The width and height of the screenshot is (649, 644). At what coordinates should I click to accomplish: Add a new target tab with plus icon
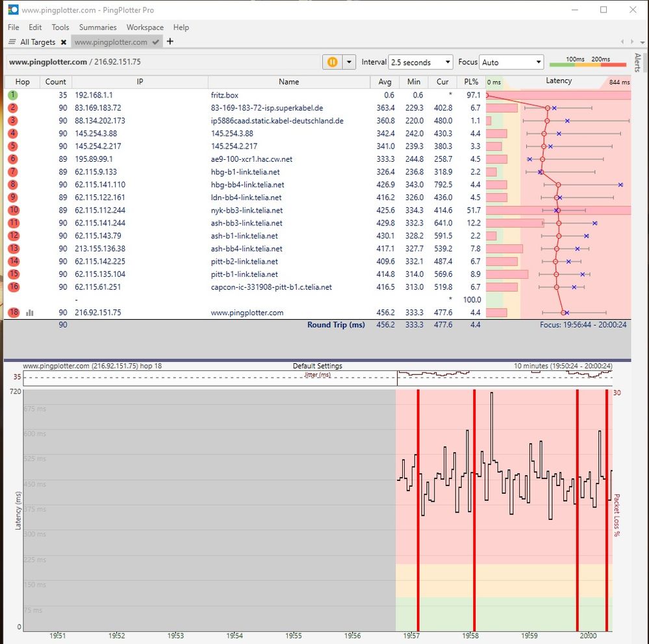pyautogui.click(x=170, y=42)
